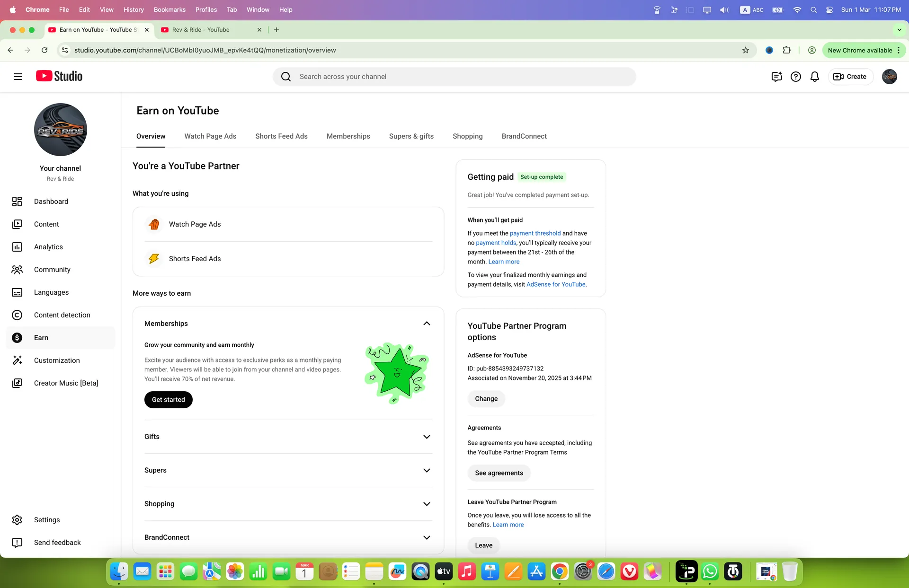Image resolution: width=909 pixels, height=588 pixels.
Task: Open the payment holds link
Action: pyautogui.click(x=496, y=243)
